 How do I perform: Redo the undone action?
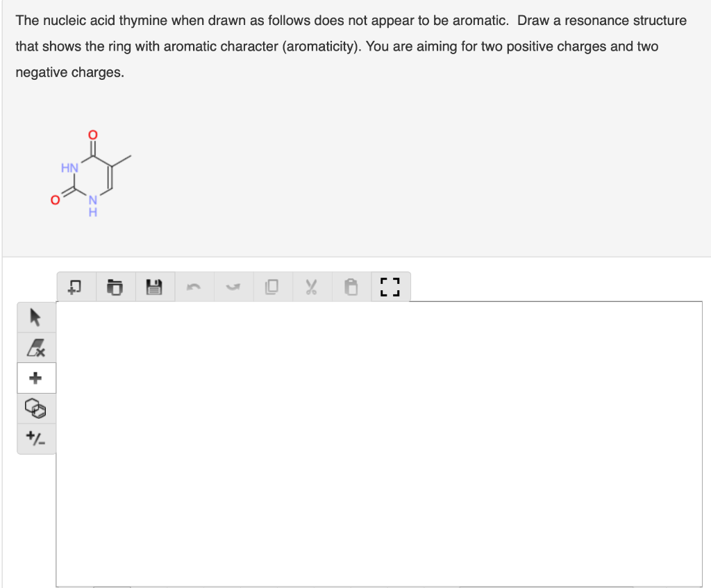click(233, 286)
